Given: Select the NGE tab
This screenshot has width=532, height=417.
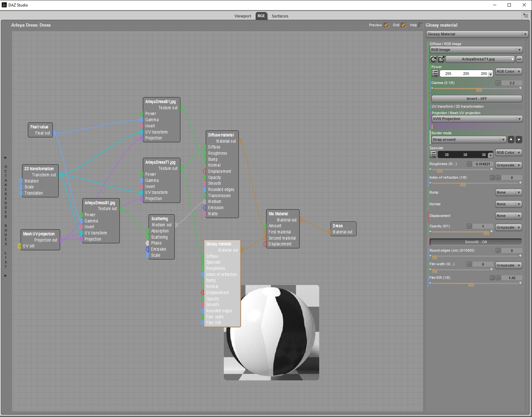Looking at the screenshot, I should [x=261, y=16].
